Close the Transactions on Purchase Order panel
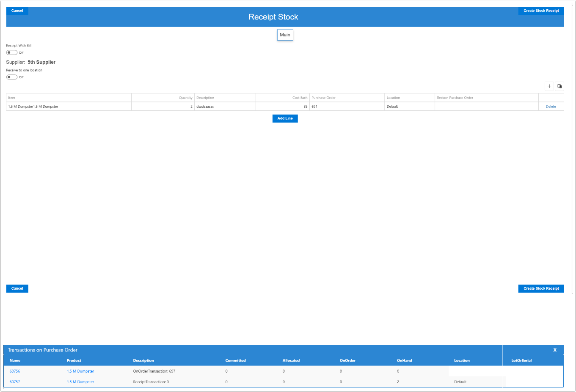The image size is (576, 392). coord(555,350)
